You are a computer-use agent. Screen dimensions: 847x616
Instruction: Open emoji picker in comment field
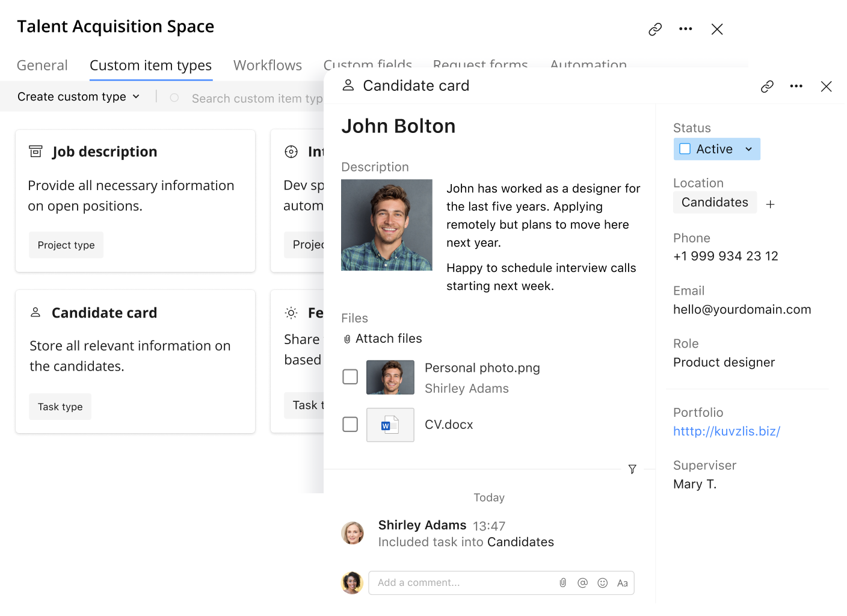pos(602,583)
